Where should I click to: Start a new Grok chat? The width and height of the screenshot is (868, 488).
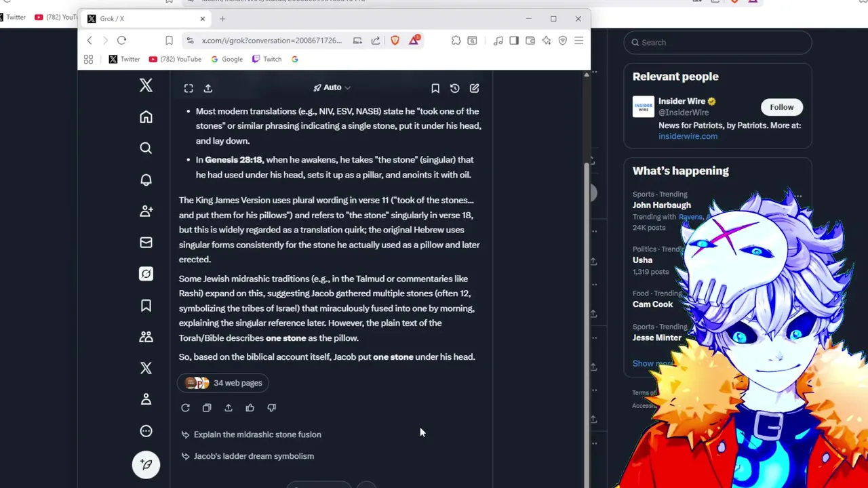click(x=475, y=88)
